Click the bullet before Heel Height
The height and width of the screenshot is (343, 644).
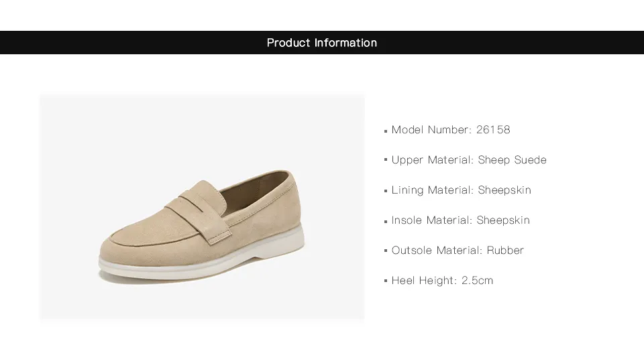click(386, 281)
